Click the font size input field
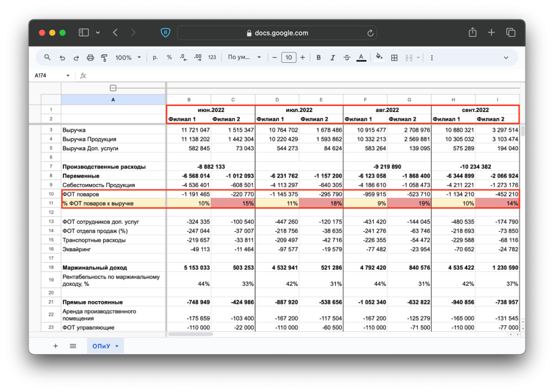This screenshot has width=554, height=392. coord(289,58)
